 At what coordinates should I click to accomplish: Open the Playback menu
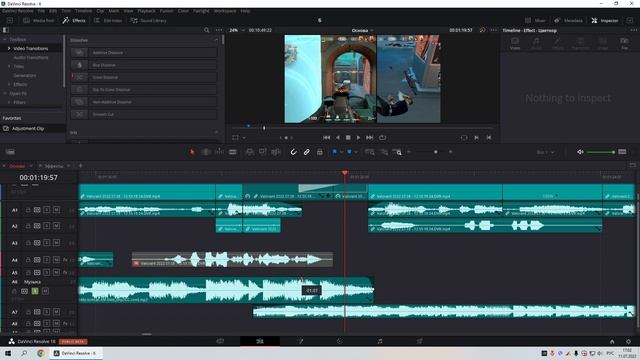pos(146,11)
